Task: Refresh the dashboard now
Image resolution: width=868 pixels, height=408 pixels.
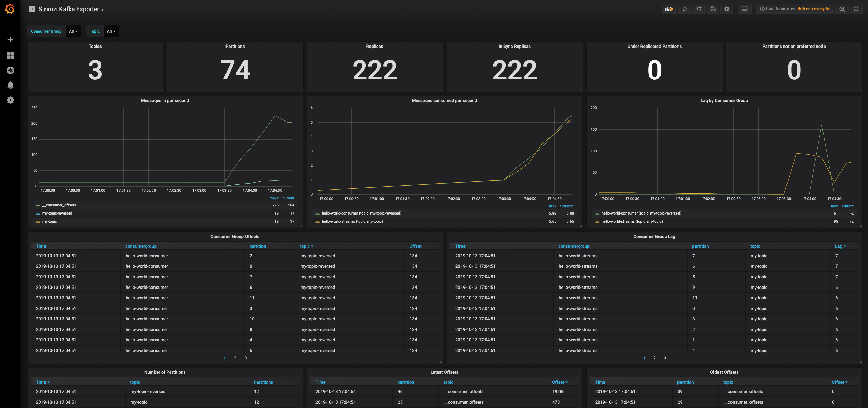Action: [856, 9]
